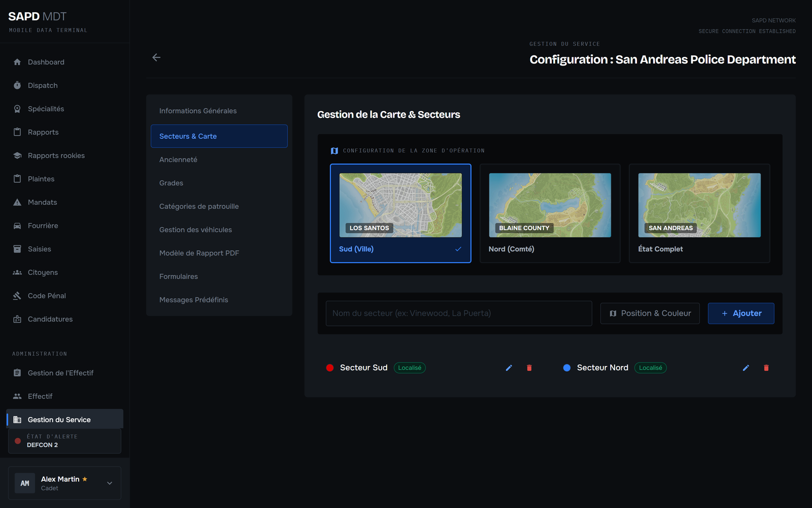The height and width of the screenshot is (508, 812).
Task: Edit Secteur Nord with pencil icon
Action: (x=746, y=368)
